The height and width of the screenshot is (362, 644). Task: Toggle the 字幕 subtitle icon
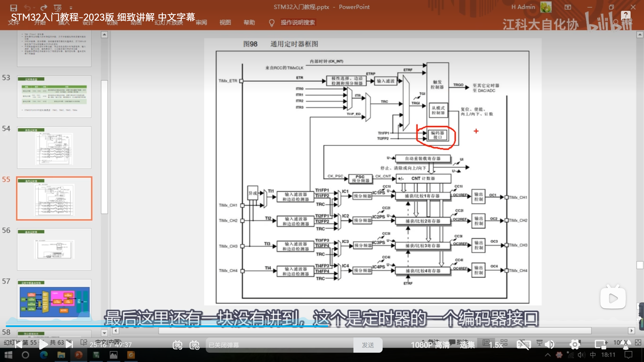[x=524, y=345]
